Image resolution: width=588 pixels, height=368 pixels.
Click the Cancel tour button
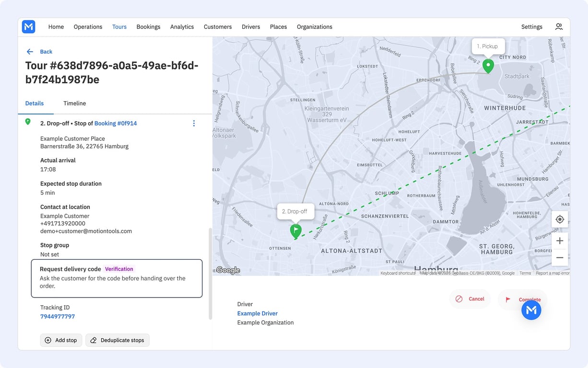[x=470, y=299]
